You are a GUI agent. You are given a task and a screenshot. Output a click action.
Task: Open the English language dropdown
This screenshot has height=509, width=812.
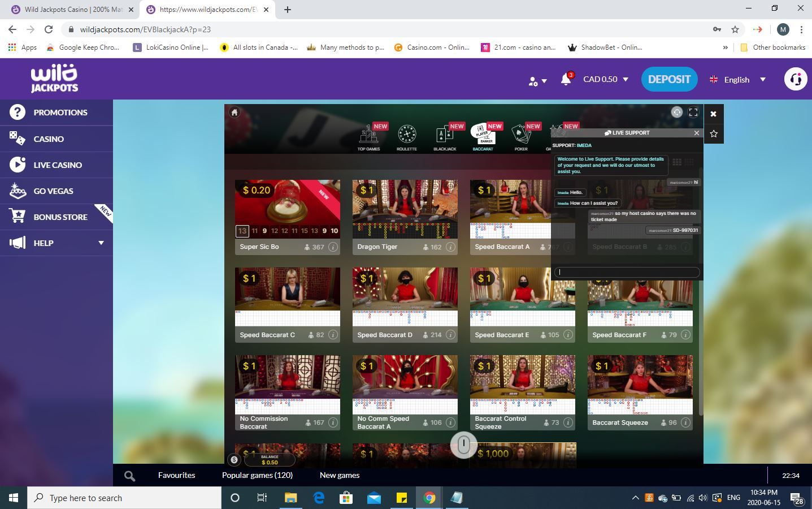coord(737,79)
